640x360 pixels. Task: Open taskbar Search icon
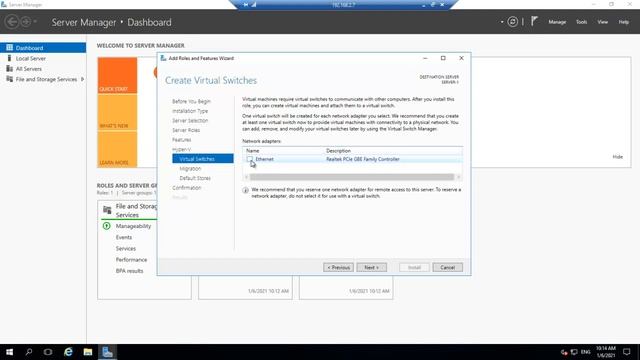(29, 352)
